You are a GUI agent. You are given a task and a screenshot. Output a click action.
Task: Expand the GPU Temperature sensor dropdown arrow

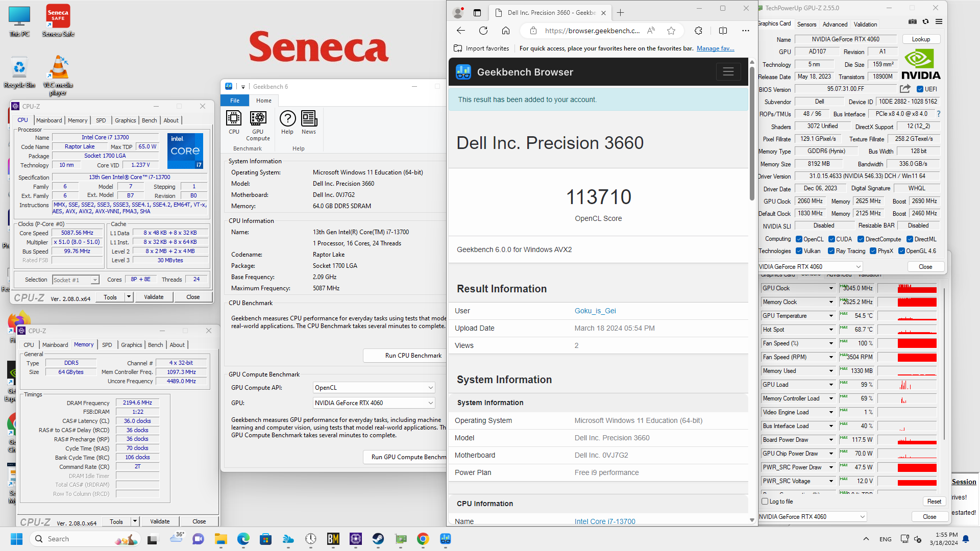[x=831, y=316]
